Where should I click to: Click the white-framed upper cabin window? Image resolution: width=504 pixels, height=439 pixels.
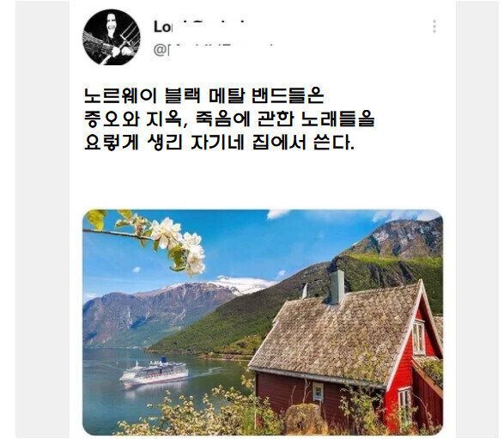[x=418, y=338]
